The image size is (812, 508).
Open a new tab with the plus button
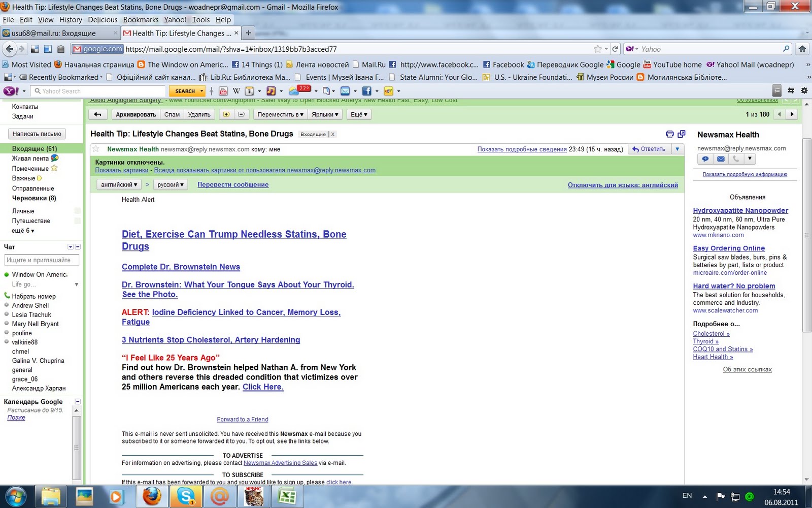pyautogui.click(x=248, y=33)
